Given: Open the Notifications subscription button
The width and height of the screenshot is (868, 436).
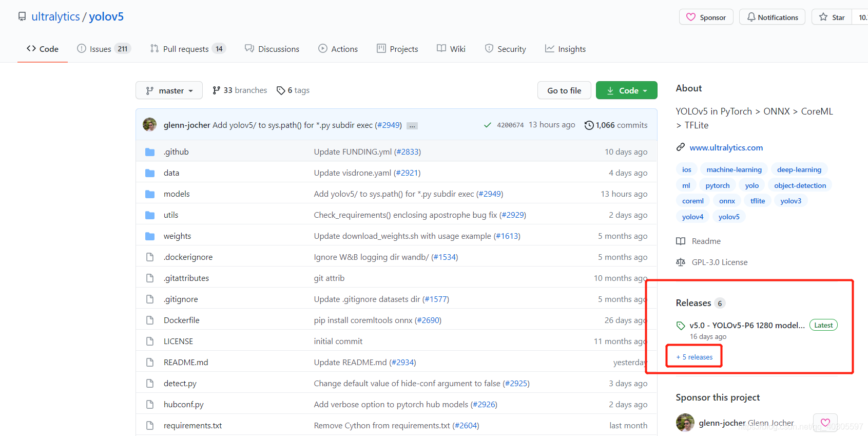Looking at the screenshot, I should coord(772,17).
